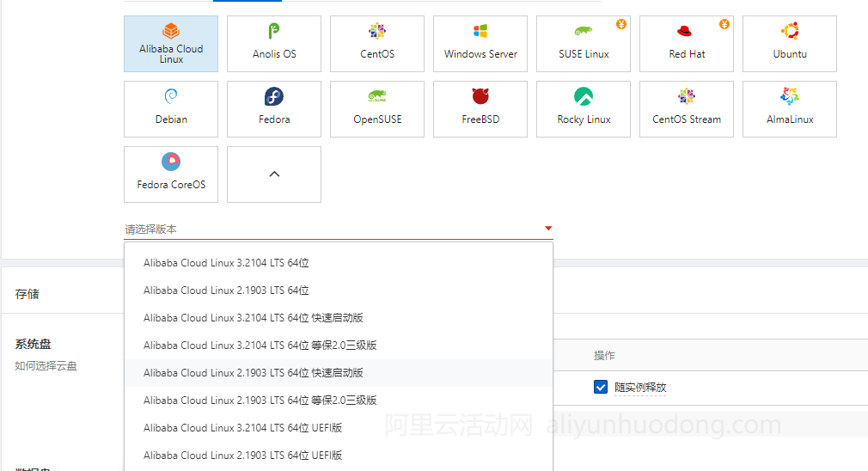Select Alibaba Cloud Linux 3.2104 LTS 64位 等保2.0三级版
868x471 pixels.
click(x=339, y=346)
